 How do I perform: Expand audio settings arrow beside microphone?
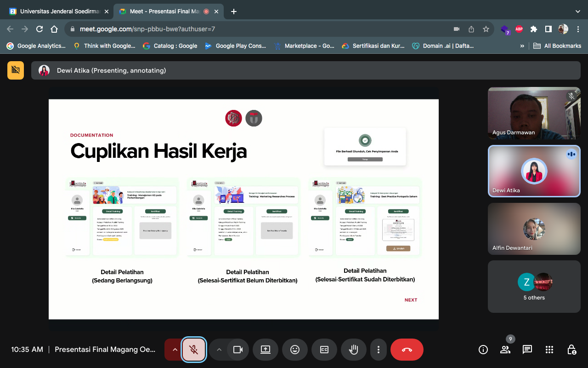tap(175, 350)
